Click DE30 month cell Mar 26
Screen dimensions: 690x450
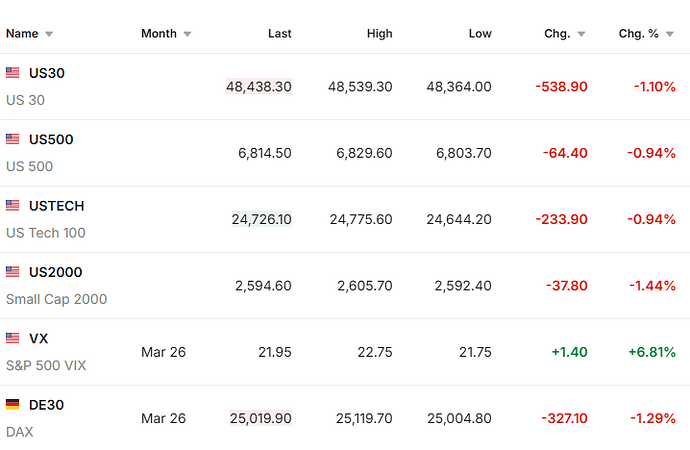pyautogui.click(x=163, y=419)
